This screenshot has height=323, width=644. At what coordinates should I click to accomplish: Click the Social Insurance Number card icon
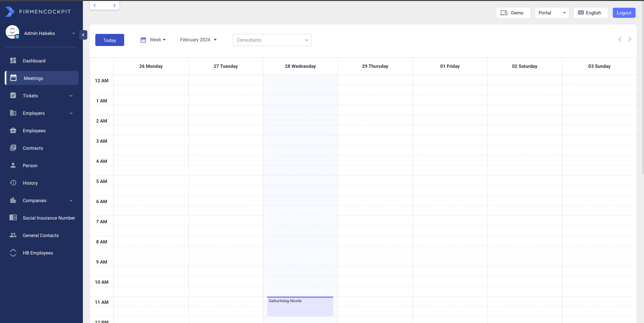(13, 218)
